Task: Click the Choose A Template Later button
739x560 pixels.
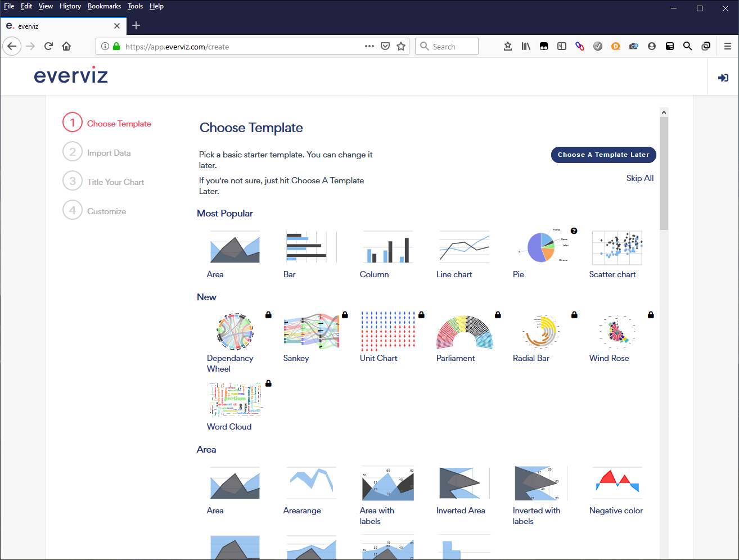Action: (x=603, y=155)
